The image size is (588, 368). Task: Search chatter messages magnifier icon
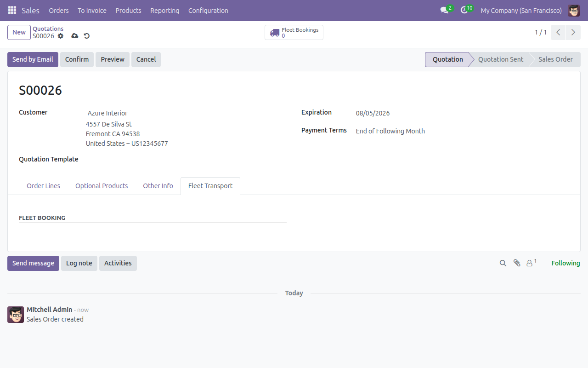pyautogui.click(x=503, y=263)
